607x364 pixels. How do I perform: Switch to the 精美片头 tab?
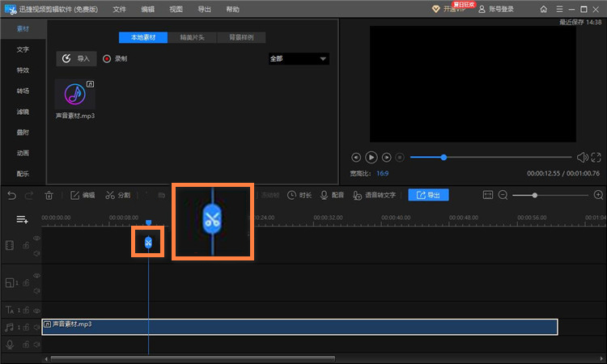[192, 37]
